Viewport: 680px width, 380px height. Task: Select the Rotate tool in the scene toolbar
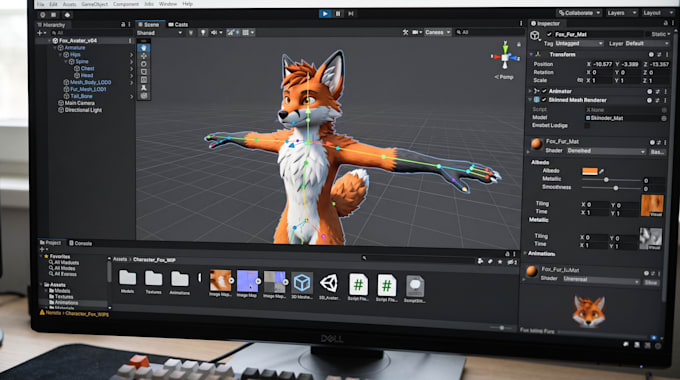144,64
